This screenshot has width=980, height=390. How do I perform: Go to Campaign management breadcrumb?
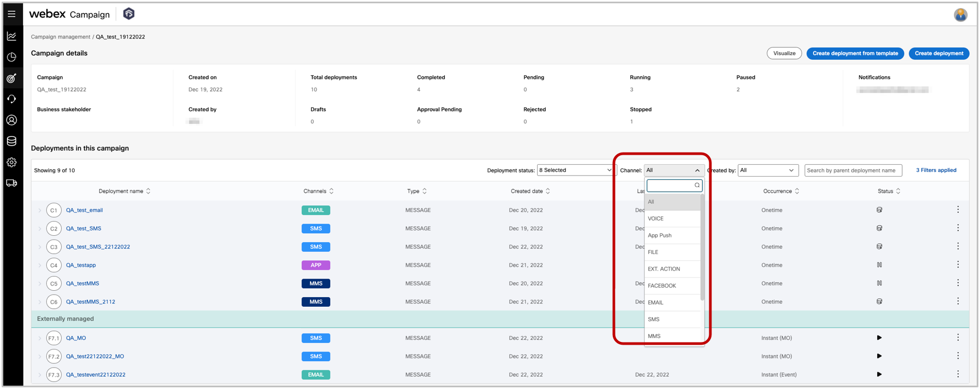pos(60,37)
